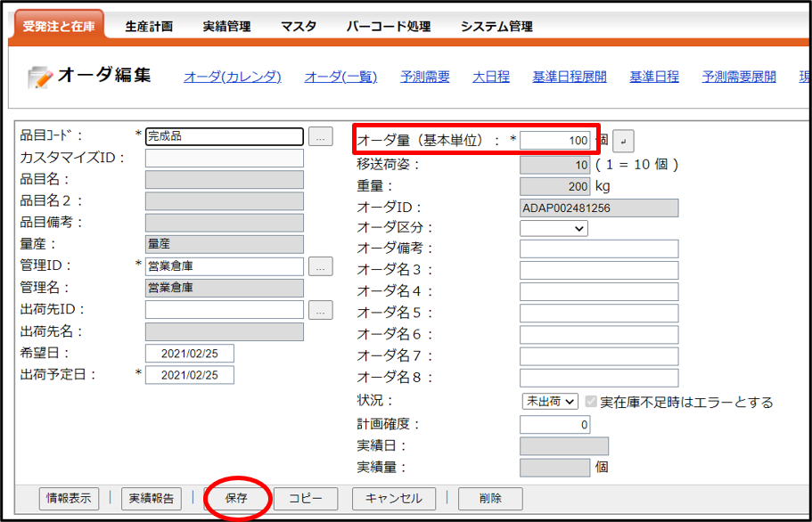The width and height of the screenshot is (812, 522).
Task: Click the enter-arrow button beside オーダ量
Action: point(624,141)
